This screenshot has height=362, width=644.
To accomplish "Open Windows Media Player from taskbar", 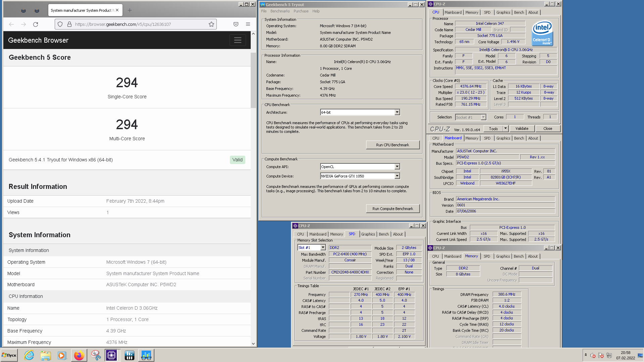I will (62, 355).
